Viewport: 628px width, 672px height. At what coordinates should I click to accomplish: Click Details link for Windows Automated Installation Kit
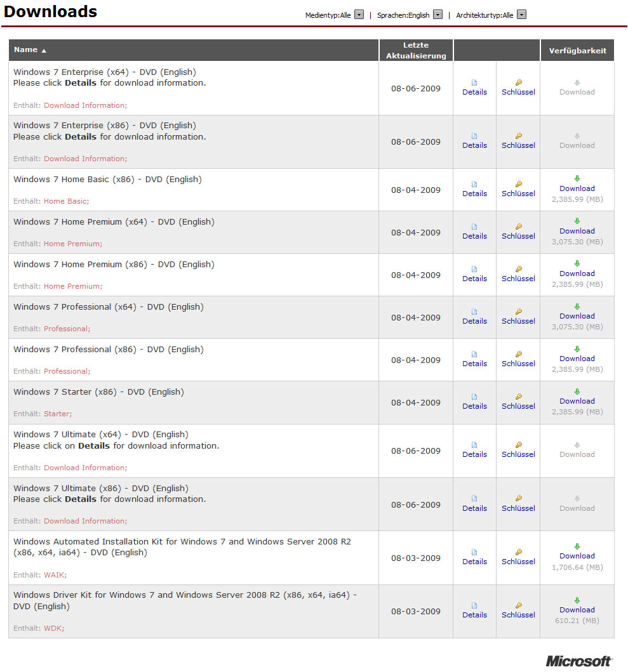(474, 562)
